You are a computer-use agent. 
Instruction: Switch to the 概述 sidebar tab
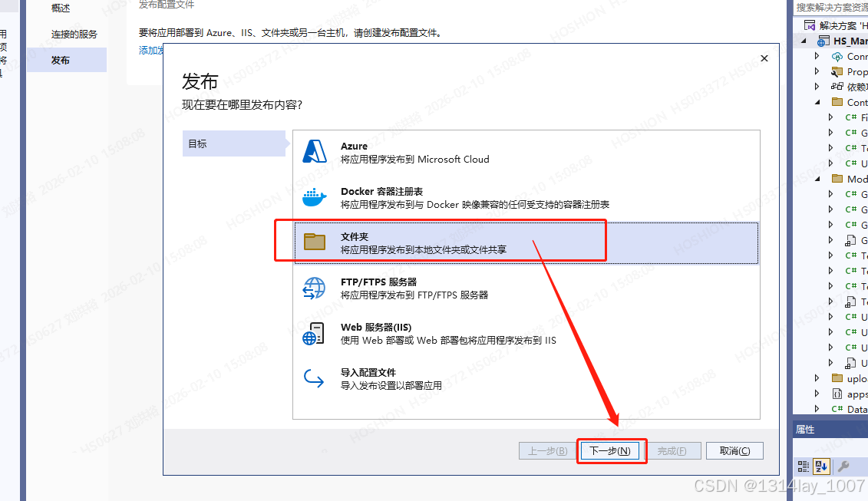(x=61, y=8)
